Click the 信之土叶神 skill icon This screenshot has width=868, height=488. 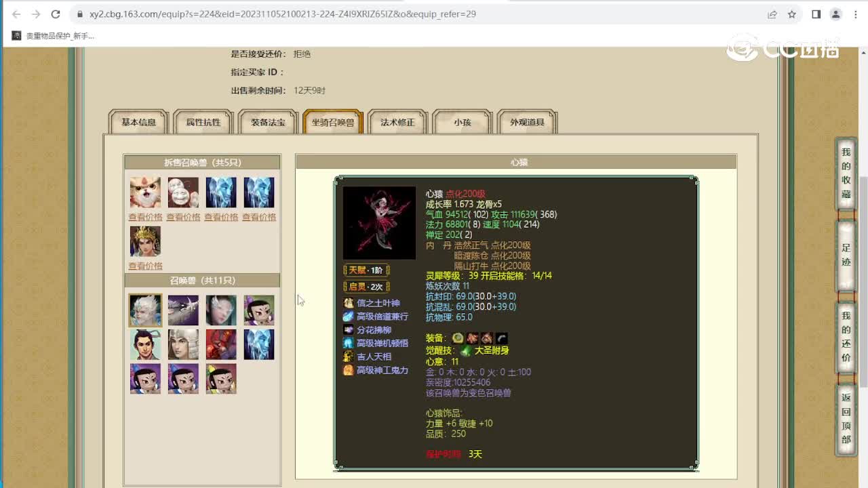349,303
